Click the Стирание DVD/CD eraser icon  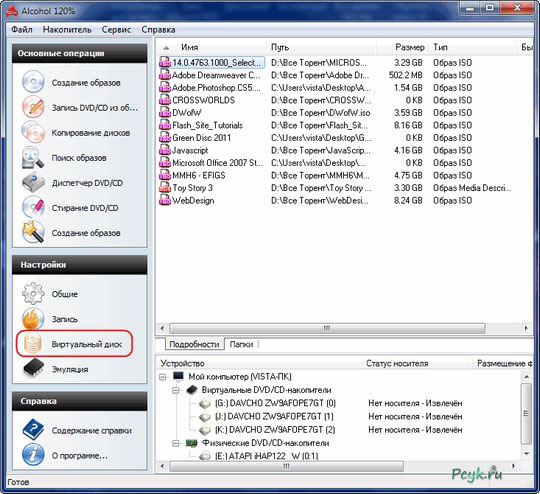click(x=33, y=207)
